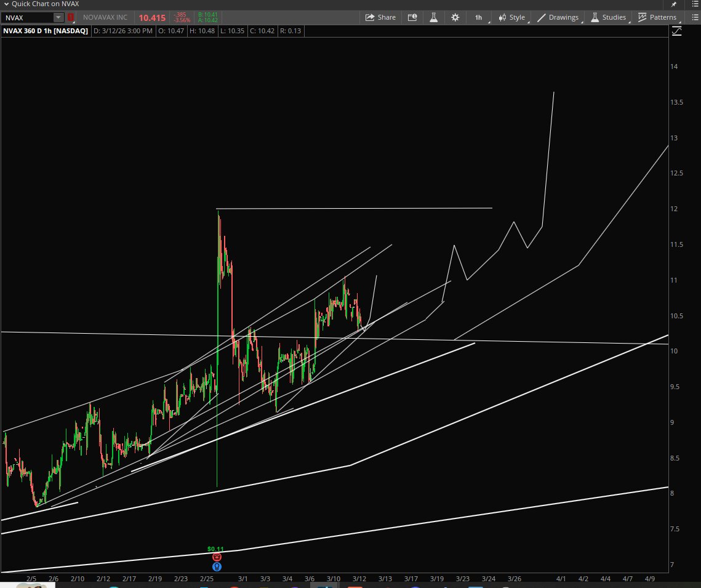Click the 4/9 date axis label

pyautogui.click(x=649, y=579)
